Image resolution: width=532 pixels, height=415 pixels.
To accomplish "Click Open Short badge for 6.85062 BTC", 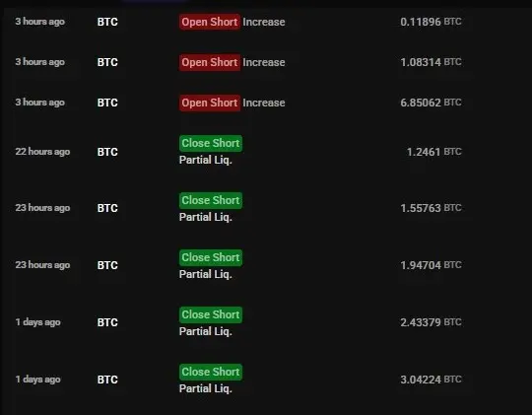I will [210, 103].
